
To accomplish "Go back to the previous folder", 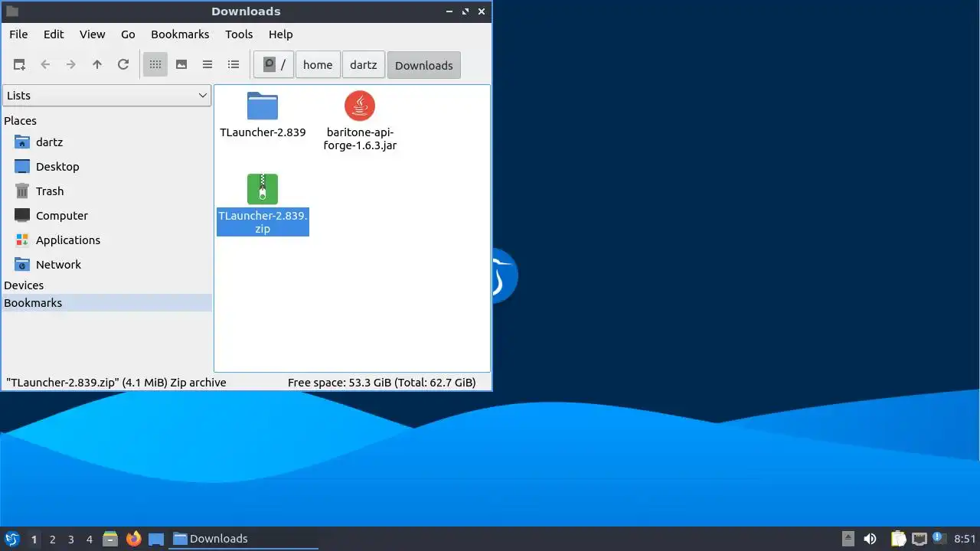I will point(45,65).
